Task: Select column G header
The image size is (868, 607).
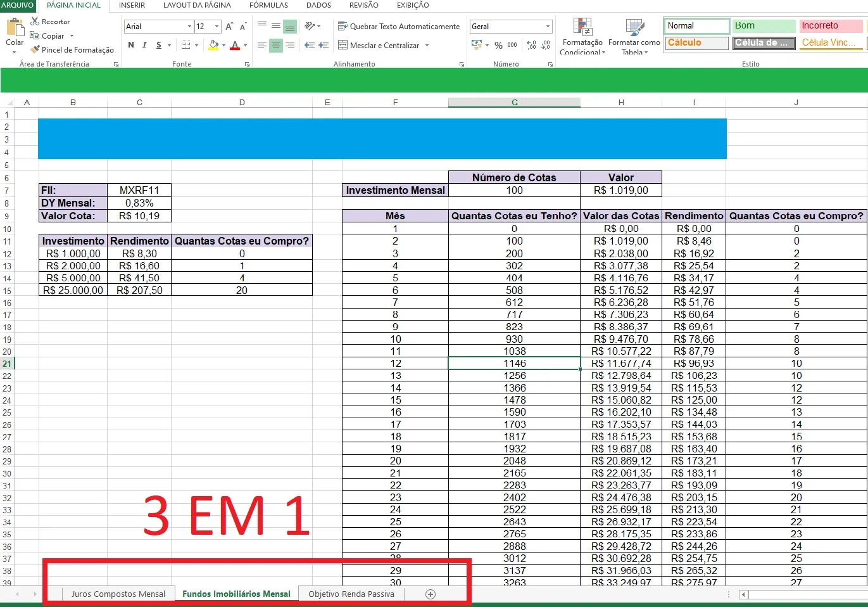Action: (x=514, y=102)
